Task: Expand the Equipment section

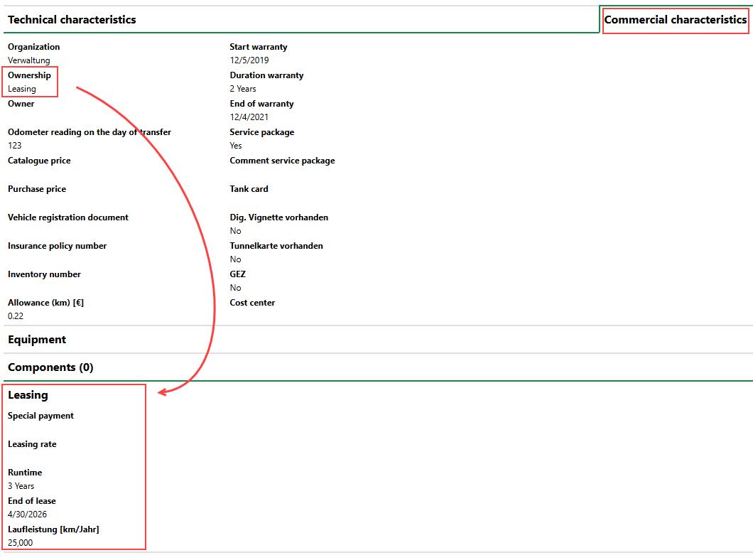Action: [37, 340]
